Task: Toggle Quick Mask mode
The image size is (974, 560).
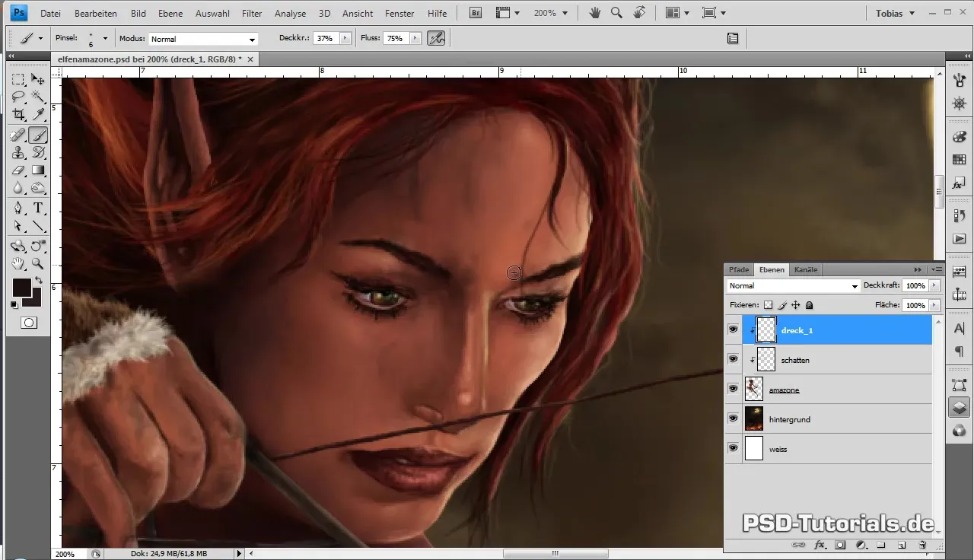Action: 29,323
